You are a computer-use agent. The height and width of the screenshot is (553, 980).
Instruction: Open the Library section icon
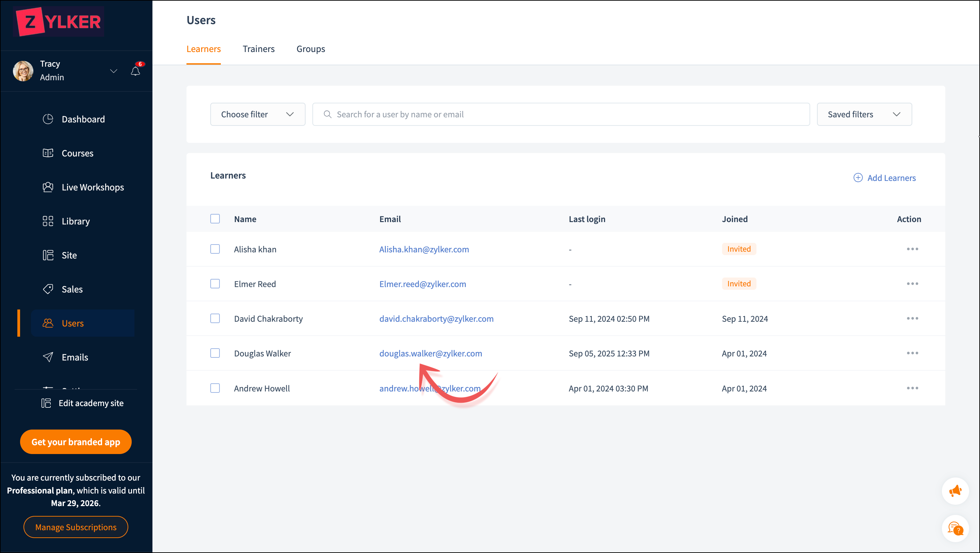pos(48,221)
